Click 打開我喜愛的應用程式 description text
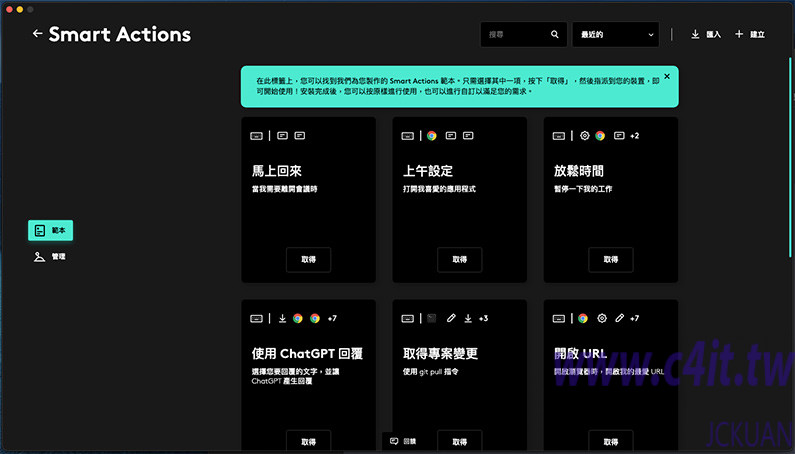Screen dimensions: 795x454 [x=439, y=189]
